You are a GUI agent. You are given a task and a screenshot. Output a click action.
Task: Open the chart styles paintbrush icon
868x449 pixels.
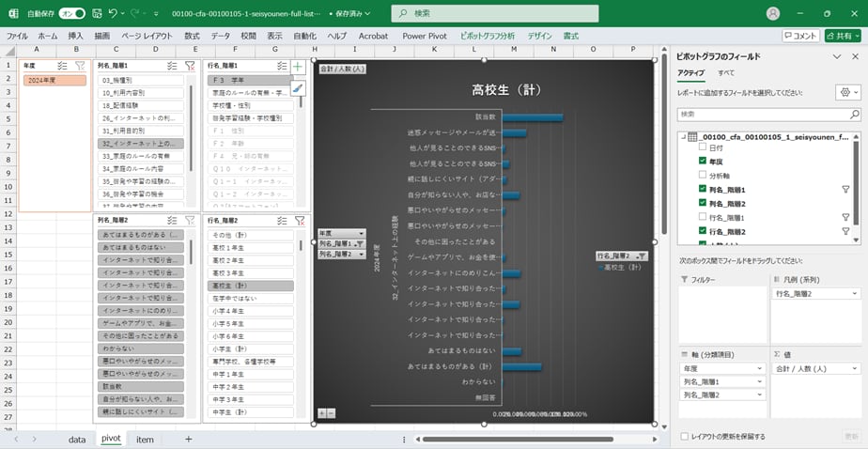(298, 87)
